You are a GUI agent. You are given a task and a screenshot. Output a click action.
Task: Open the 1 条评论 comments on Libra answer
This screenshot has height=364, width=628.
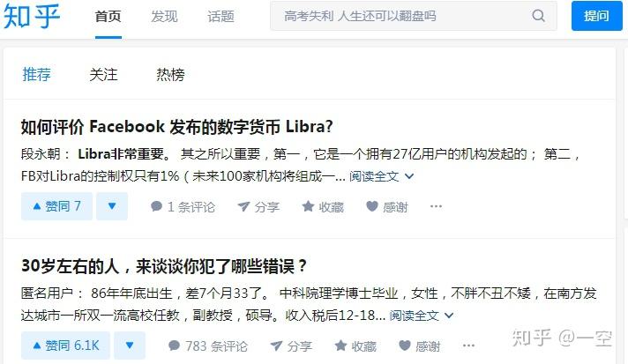point(183,207)
